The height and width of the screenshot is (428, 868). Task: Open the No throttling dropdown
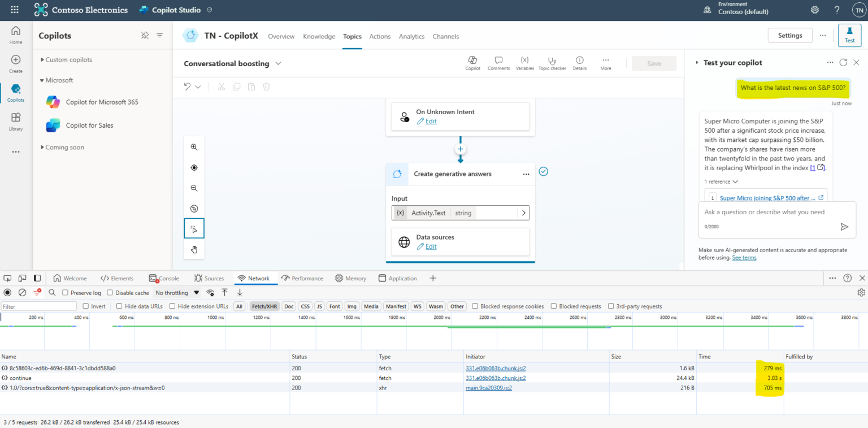(176, 292)
